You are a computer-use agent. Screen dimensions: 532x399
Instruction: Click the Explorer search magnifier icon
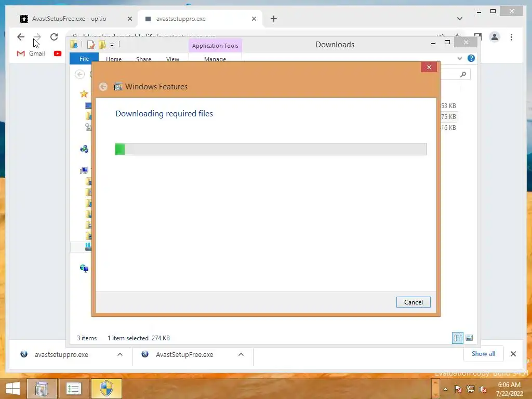click(x=463, y=74)
